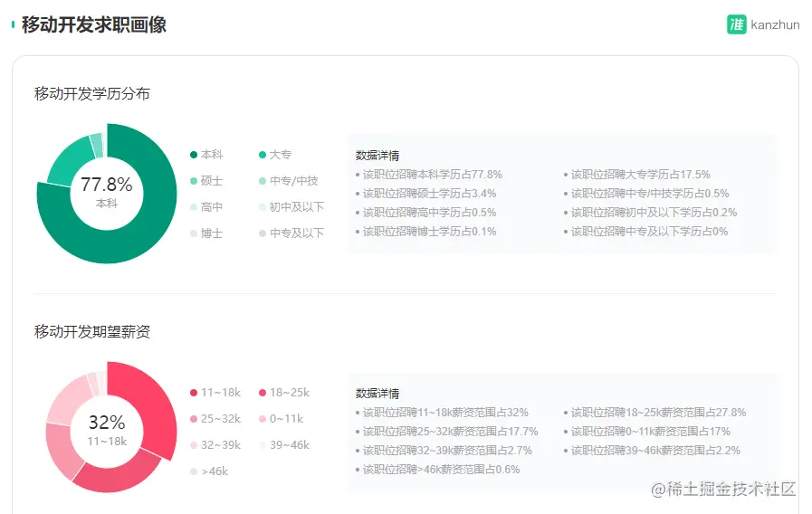Click the kanzhun brand name text

(x=775, y=24)
